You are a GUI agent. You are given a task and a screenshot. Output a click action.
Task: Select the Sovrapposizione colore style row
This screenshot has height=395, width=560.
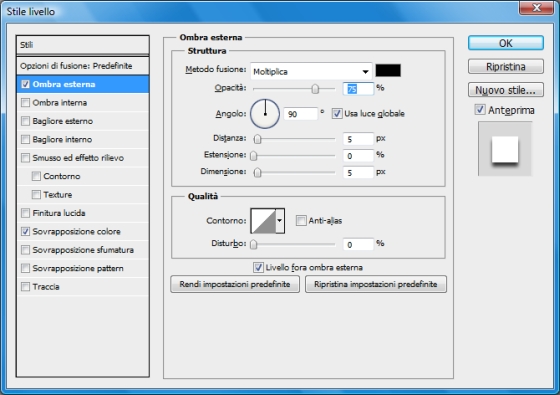tap(82, 231)
